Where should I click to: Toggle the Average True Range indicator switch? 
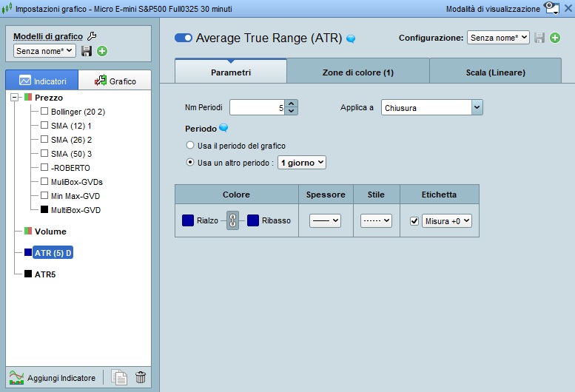[x=183, y=38]
